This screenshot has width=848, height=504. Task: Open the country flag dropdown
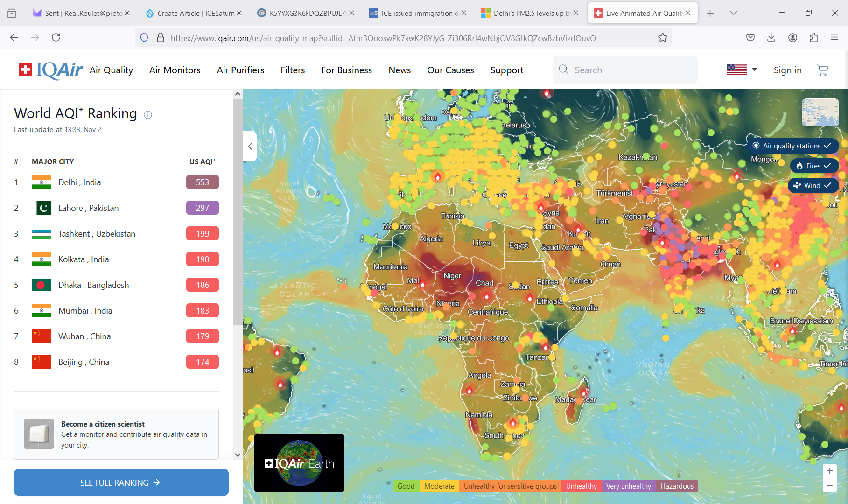[x=742, y=70]
